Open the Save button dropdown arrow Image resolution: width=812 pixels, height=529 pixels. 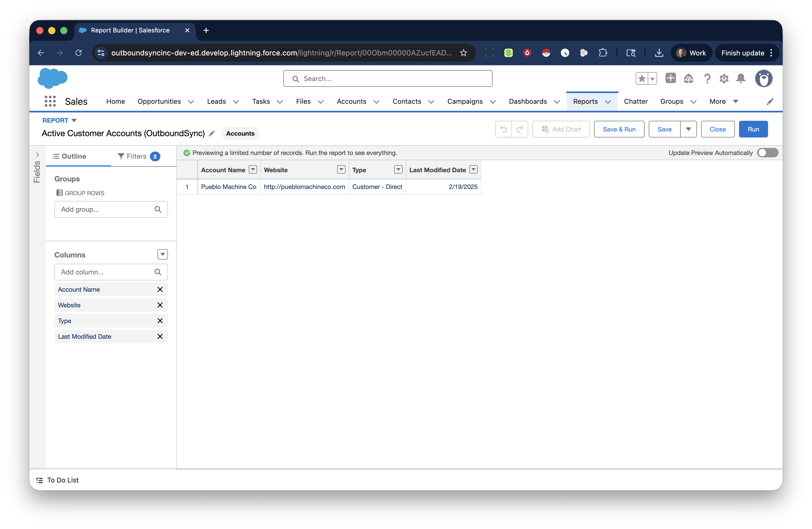click(689, 129)
